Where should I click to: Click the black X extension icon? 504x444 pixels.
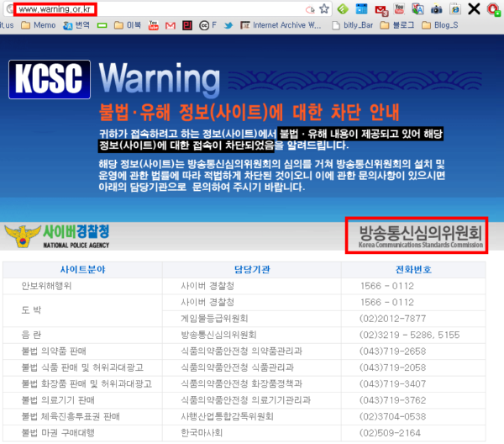[474, 9]
